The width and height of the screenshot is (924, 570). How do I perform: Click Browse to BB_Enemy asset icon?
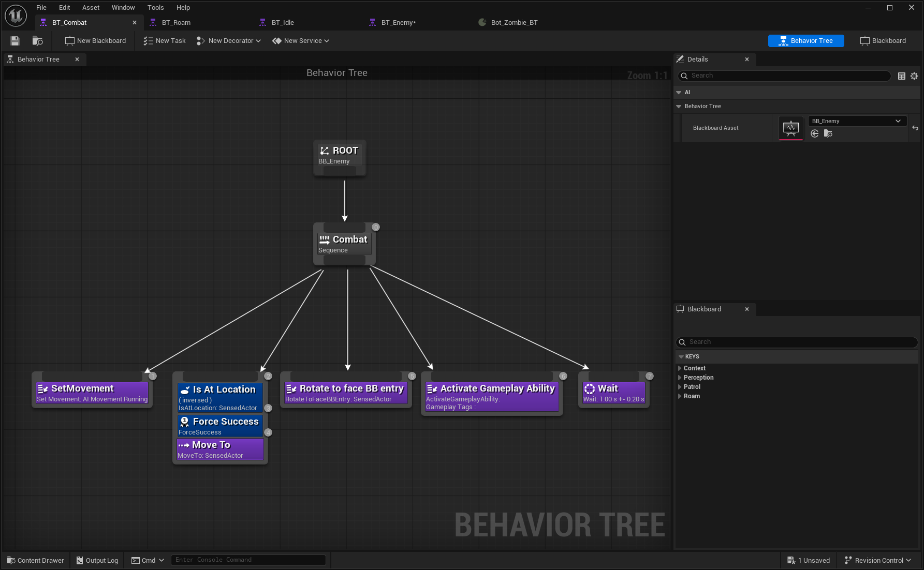pyautogui.click(x=828, y=133)
